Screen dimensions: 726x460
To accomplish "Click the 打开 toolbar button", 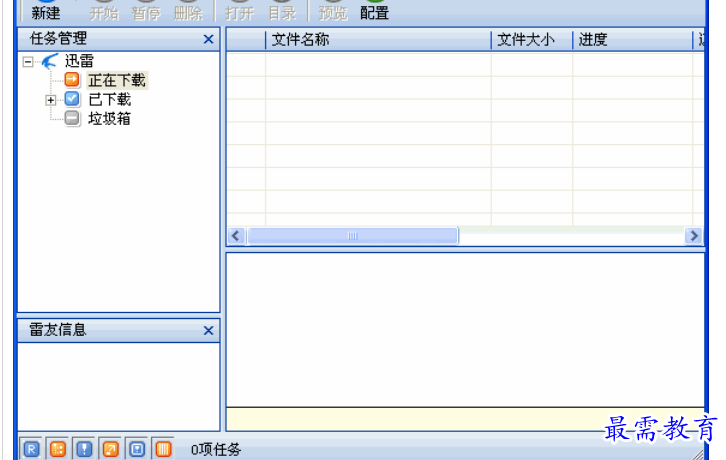I will tap(239, 11).
